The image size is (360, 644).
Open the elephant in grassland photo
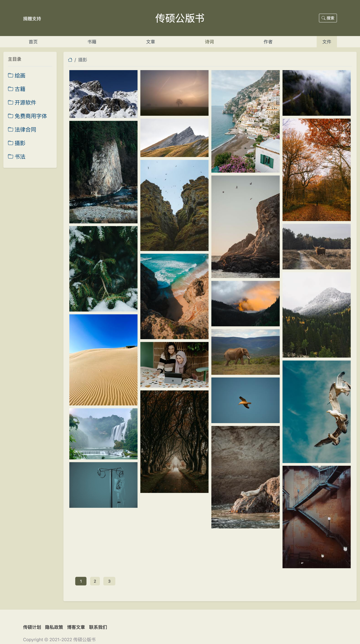coord(245,352)
